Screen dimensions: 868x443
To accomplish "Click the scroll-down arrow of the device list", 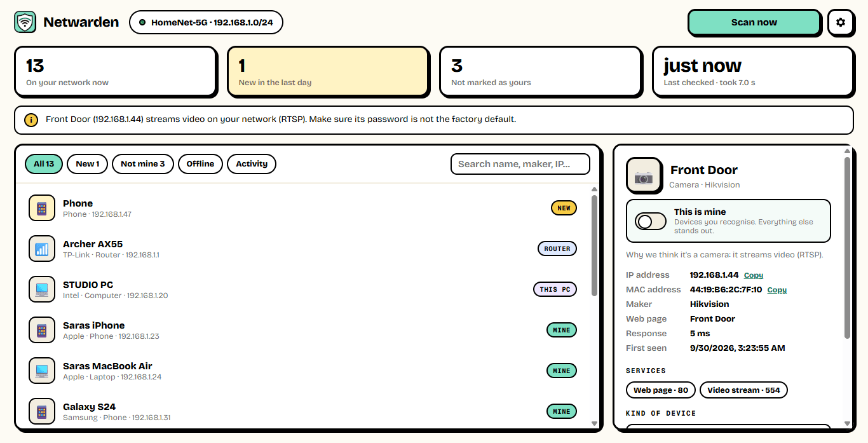I will pos(594,423).
